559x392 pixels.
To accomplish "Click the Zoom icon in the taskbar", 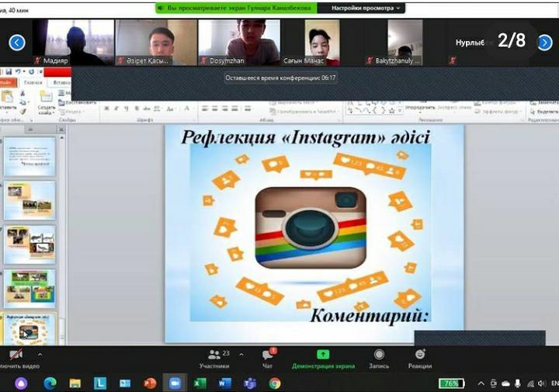I will tap(175, 383).
